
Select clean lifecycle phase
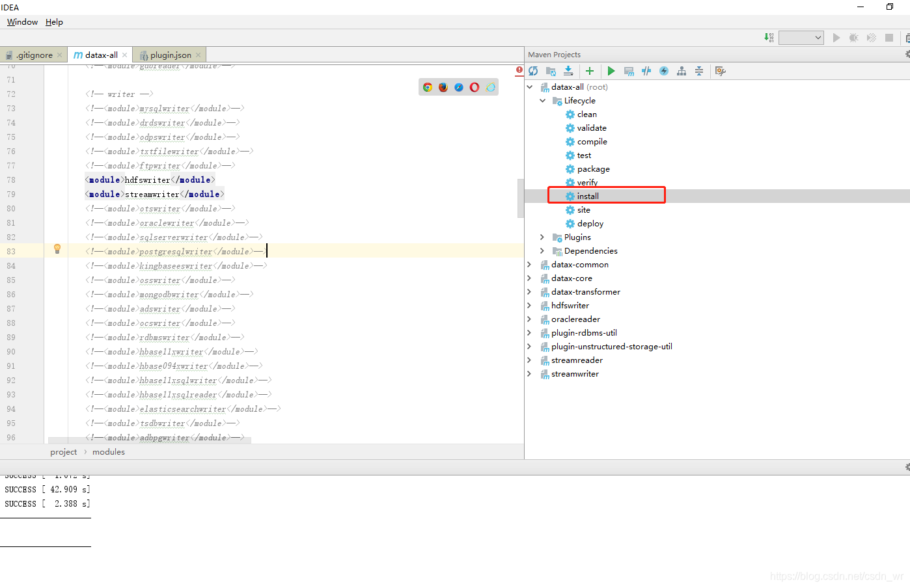tap(581, 114)
